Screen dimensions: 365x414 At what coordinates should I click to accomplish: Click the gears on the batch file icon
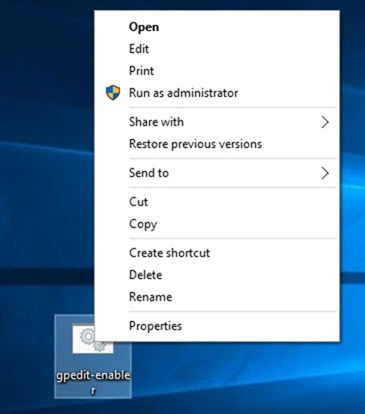[x=93, y=340]
